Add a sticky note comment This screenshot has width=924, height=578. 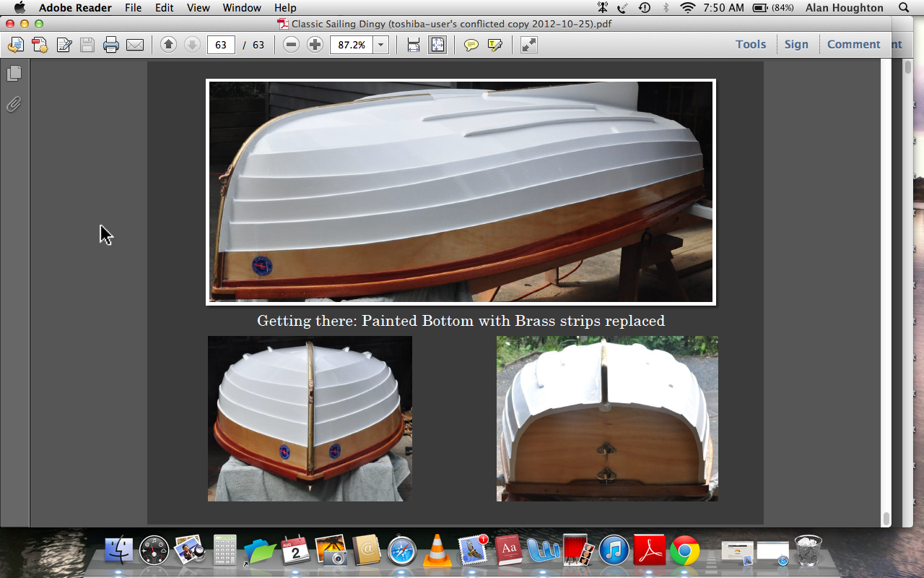471,45
